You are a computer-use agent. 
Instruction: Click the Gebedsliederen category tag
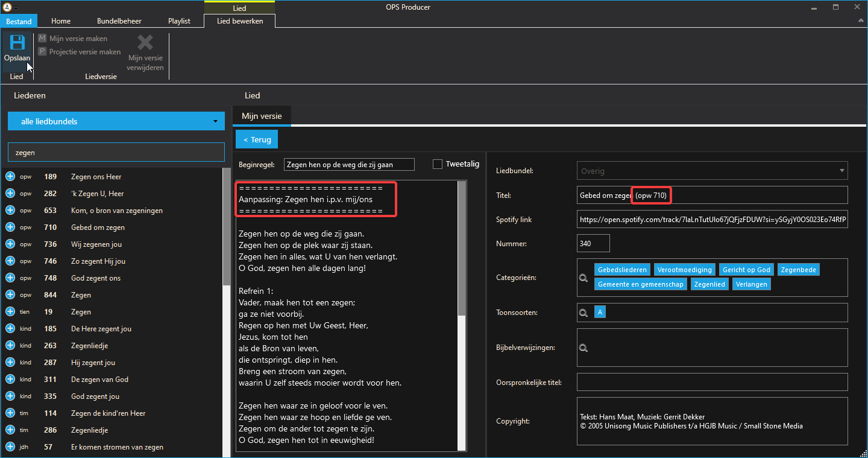coord(623,270)
